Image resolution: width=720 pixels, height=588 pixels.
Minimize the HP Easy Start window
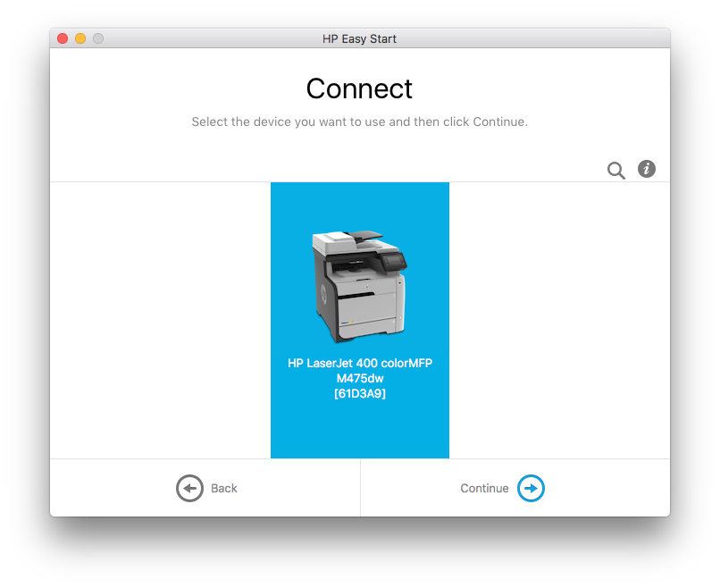pos(80,38)
